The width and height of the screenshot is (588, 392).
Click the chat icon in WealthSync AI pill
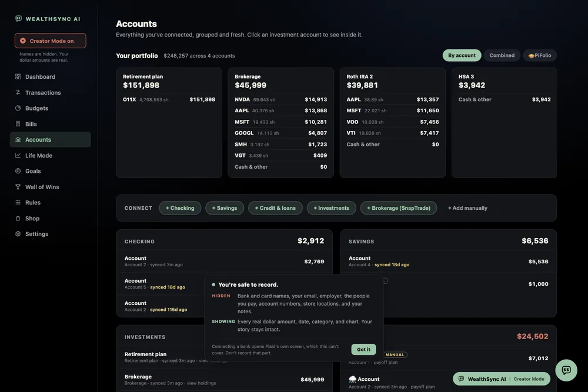pyautogui.click(x=461, y=379)
